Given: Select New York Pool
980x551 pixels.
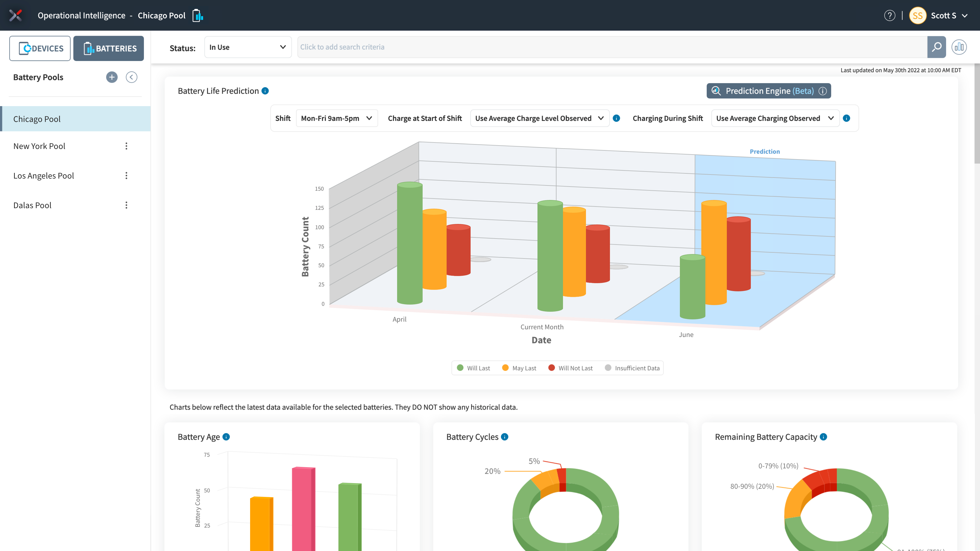Looking at the screenshot, I should [x=39, y=146].
